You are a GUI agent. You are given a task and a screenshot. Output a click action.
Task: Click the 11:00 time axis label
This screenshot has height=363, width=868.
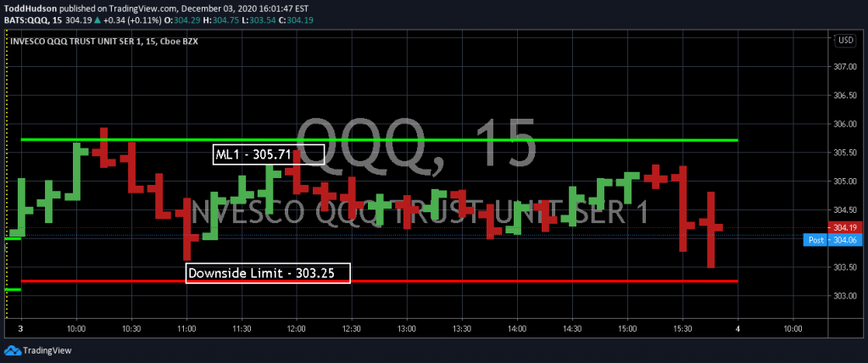tap(186, 328)
